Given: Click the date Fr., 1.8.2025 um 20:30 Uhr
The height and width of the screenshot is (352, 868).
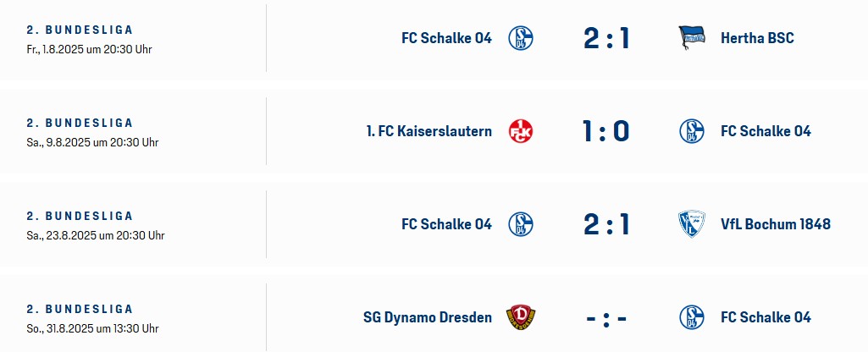Looking at the screenshot, I should point(89,49).
